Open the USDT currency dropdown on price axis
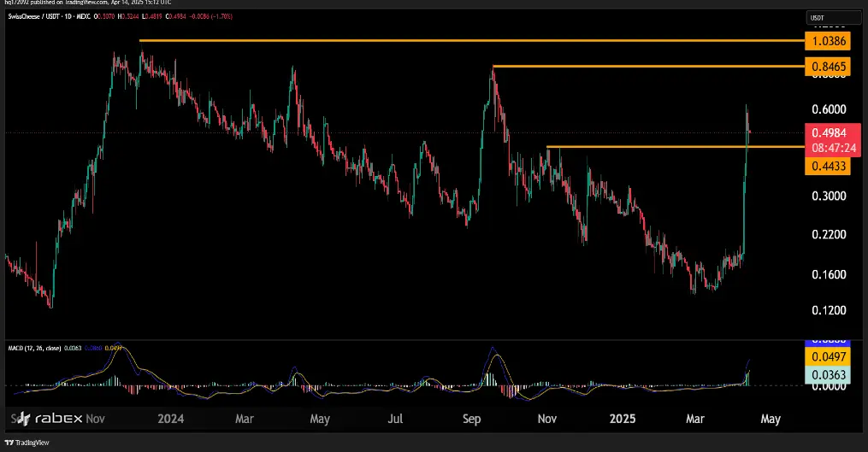The image size is (868, 452). tap(834, 18)
